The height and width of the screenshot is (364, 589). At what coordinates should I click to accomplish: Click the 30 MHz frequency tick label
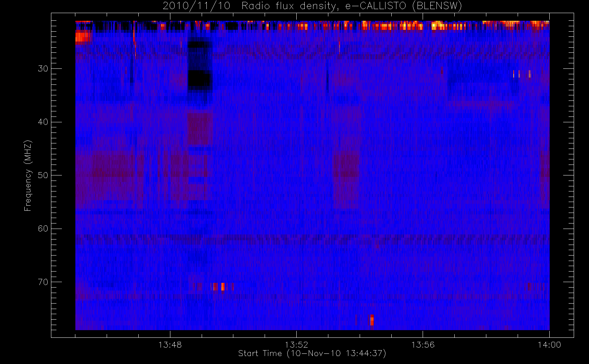click(43, 69)
